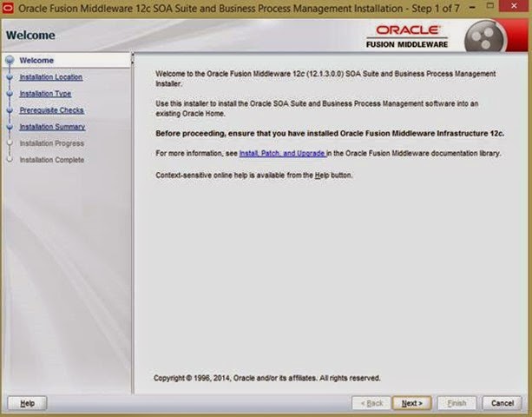Click the Welcome page heading
The width and height of the screenshot is (532, 417).
pyautogui.click(x=30, y=36)
